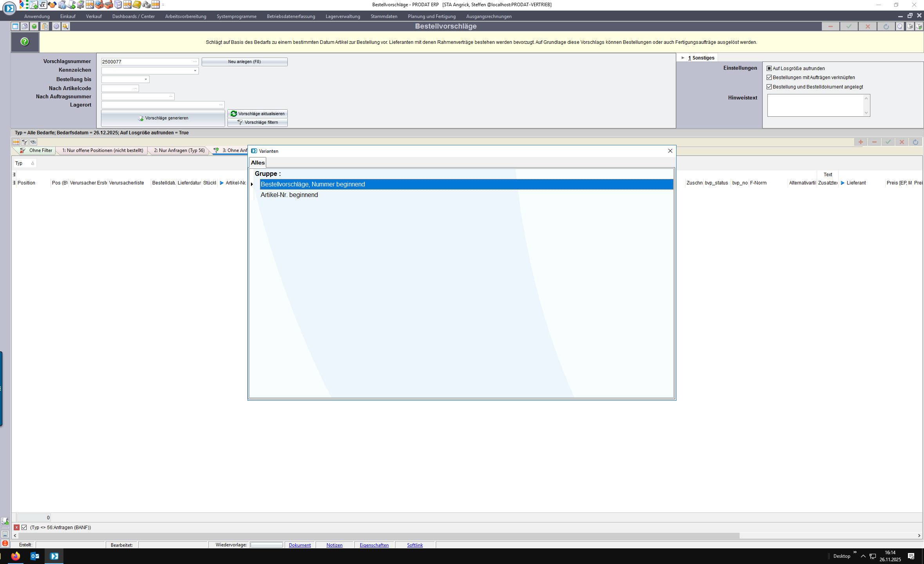
Task: Click the square root formula icon
Action: coord(43,5)
